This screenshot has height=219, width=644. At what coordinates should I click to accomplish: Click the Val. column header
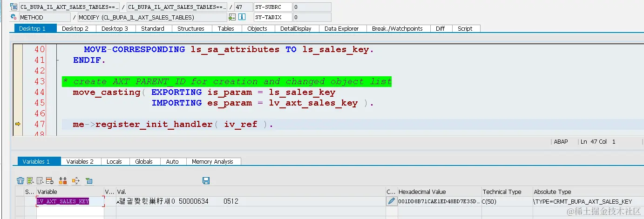(x=251, y=192)
